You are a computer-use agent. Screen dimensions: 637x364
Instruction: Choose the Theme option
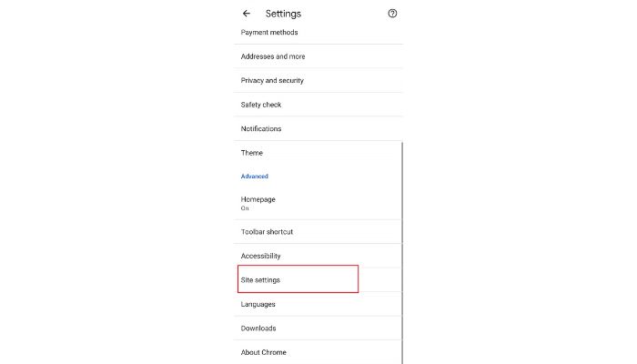click(318, 153)
